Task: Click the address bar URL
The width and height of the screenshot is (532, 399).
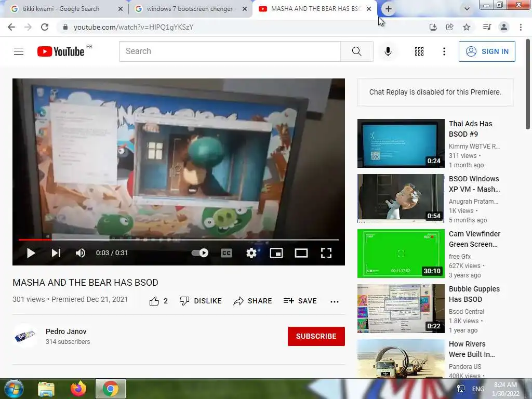Action: pos(134,27)
